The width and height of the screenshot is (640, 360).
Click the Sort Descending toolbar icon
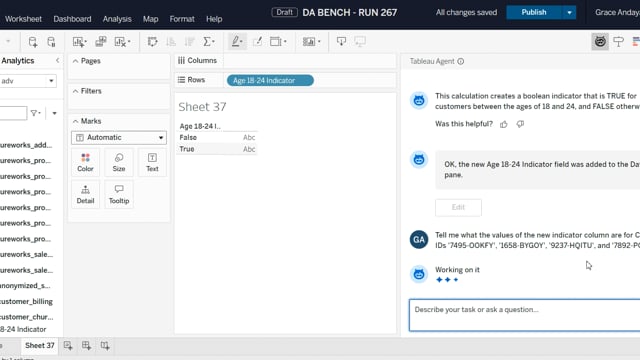pyautogui.click(x=189, y=42)
